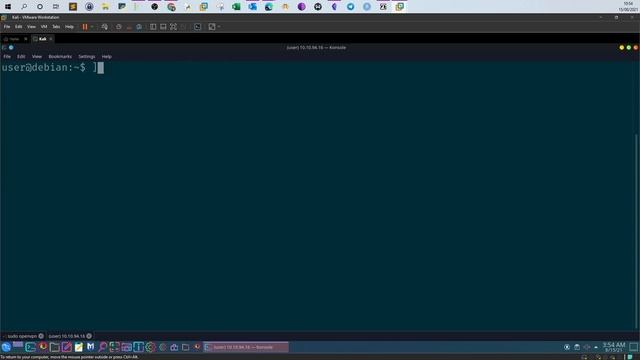640x360 pixels.
Task: Open Konsole View menu
Action: pyautogui.click(x=37, y=57)
